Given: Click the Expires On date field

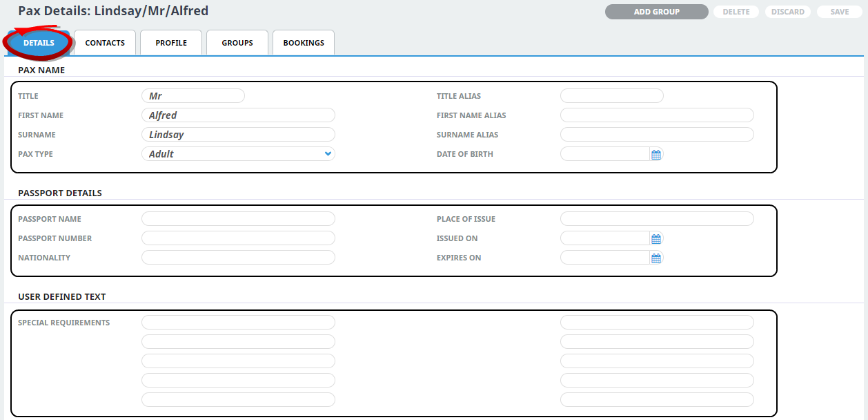Looking at the screenshot, I should click(604, 258).
